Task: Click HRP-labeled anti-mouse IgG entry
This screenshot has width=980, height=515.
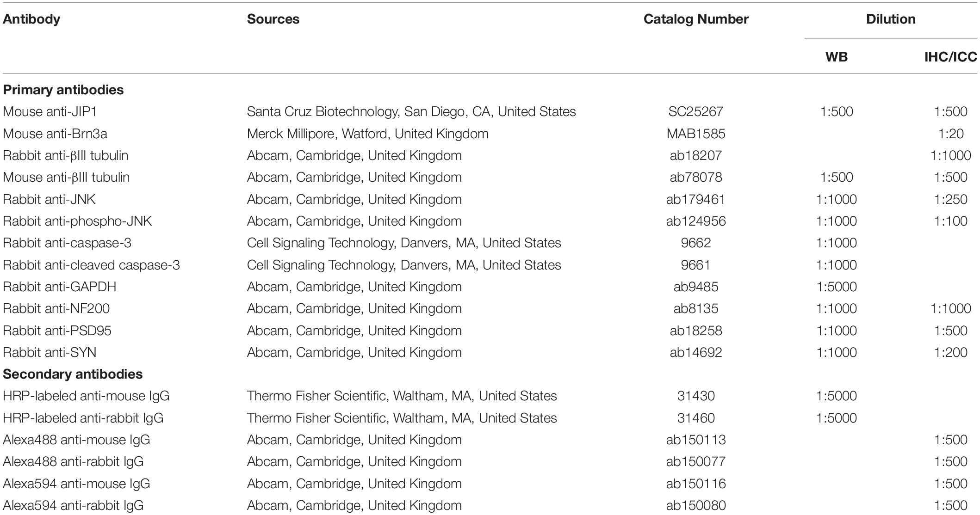Action: (x=86, y=396)
